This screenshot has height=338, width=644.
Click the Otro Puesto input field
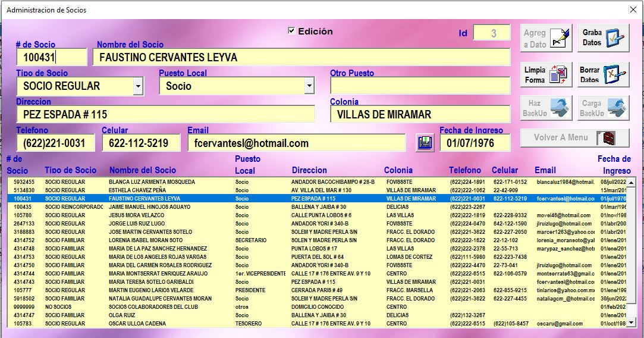click(420, 86)
